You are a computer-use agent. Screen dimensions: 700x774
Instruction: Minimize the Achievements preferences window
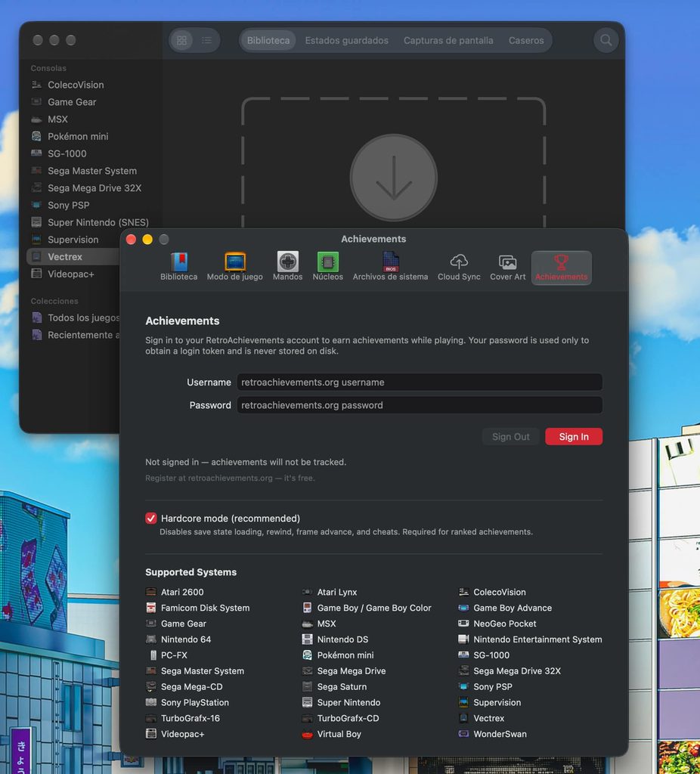click(147, 240)
